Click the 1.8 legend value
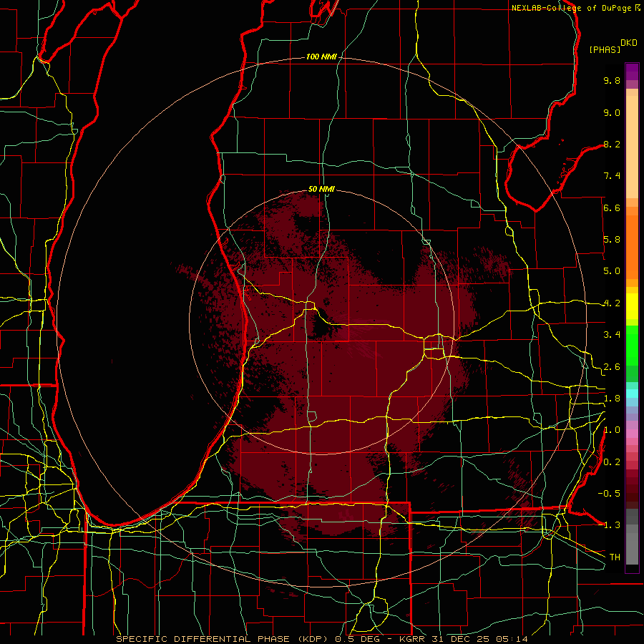 [x=612, y=399]
